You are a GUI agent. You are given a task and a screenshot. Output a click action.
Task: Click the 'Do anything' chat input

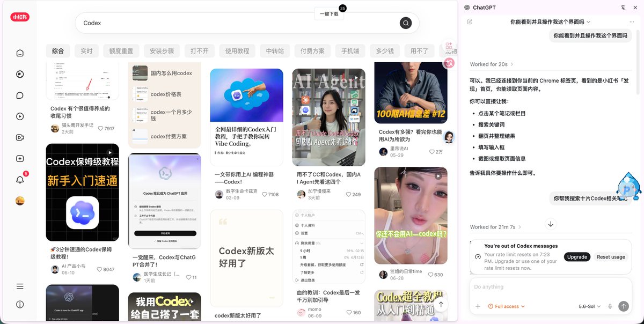coord(550,287)
